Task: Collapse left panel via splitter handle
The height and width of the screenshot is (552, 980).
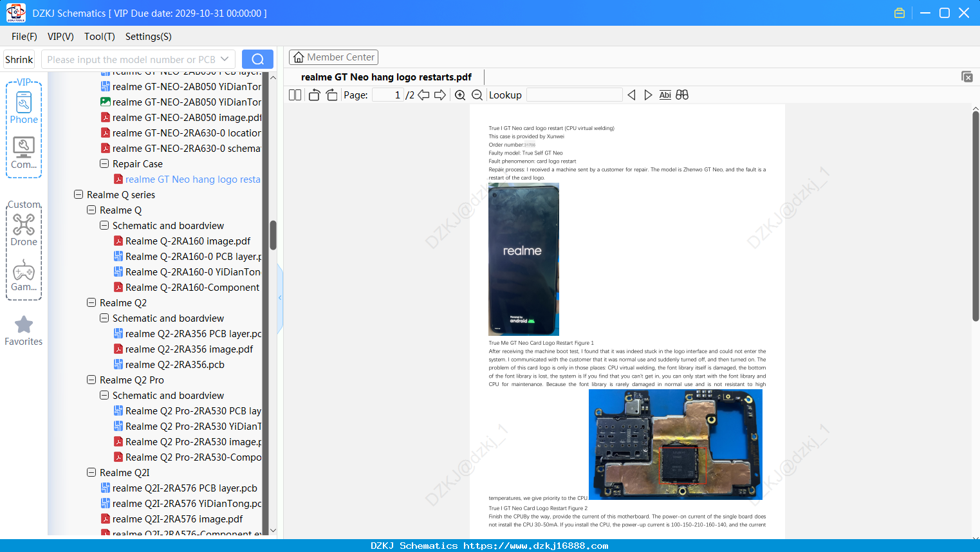Action: pos(280,298)
